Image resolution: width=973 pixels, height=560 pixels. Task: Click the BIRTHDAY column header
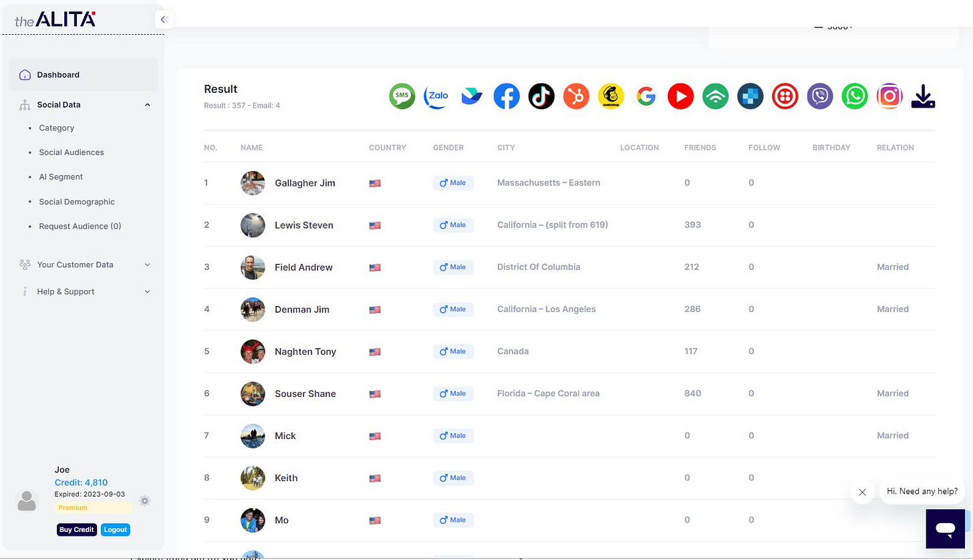click(x=831, y=148)
